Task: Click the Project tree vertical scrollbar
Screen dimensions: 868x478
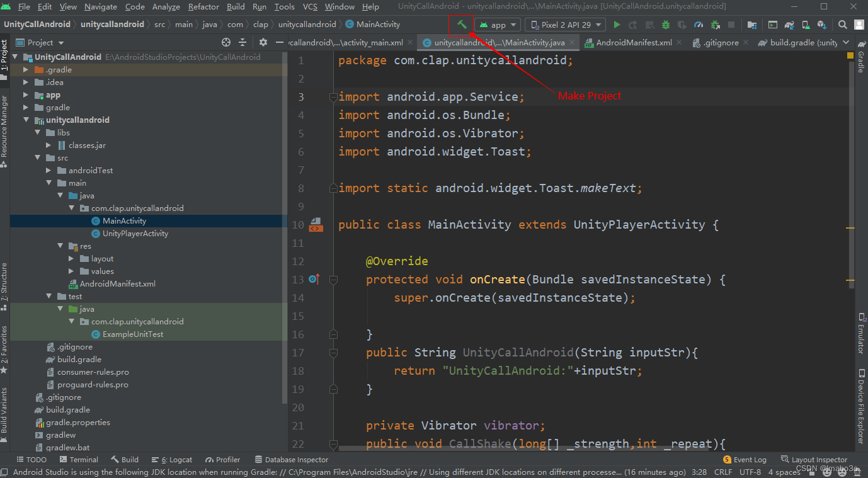Action: pyautogui.click(x=285, y=227)
